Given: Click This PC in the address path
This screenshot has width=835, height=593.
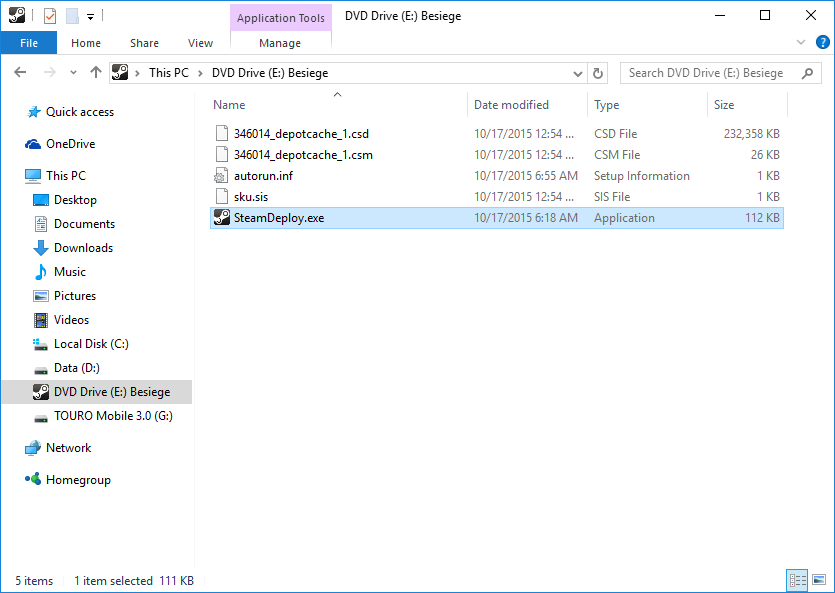Looking at the screenshot, I should 168,73.
